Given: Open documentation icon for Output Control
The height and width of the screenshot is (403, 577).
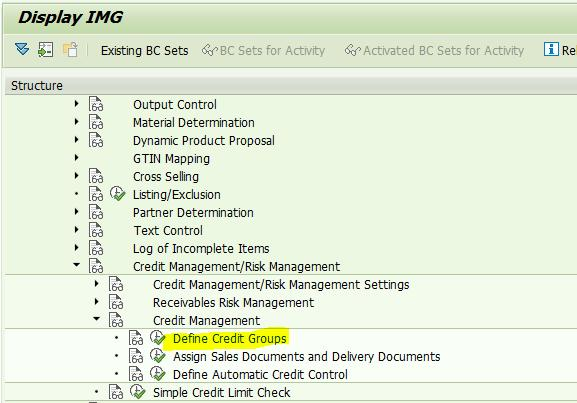Looking at the screenshot, I should [x=96, y=104].
